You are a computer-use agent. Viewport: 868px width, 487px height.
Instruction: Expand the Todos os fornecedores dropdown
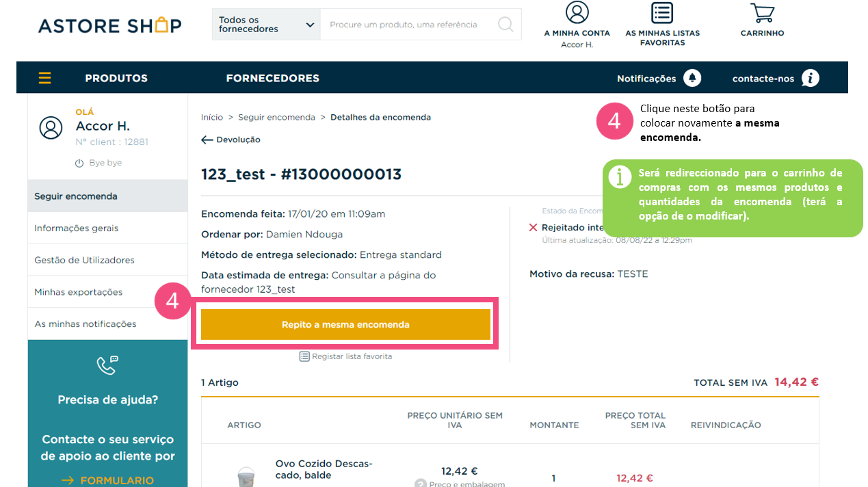[x=266, y=25]
